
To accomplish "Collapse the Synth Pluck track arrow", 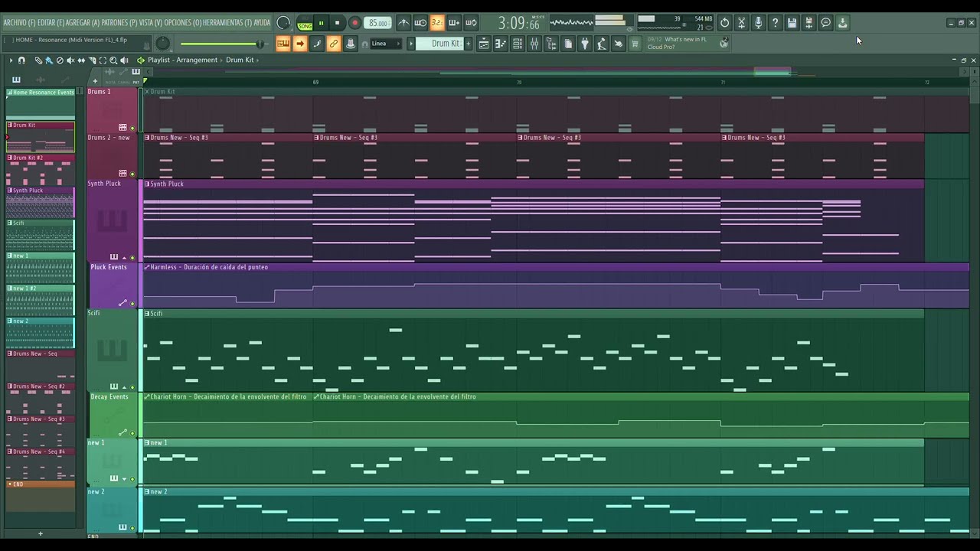I will (x=124, y=257).
